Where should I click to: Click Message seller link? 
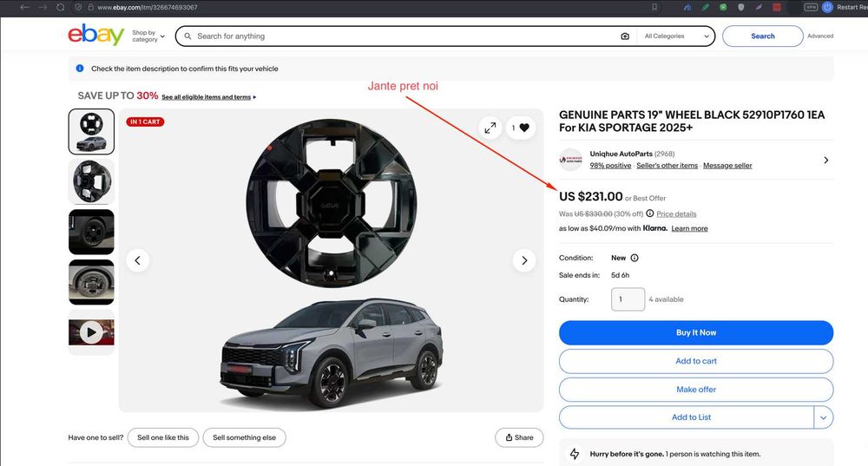click(x=727, y=166)
